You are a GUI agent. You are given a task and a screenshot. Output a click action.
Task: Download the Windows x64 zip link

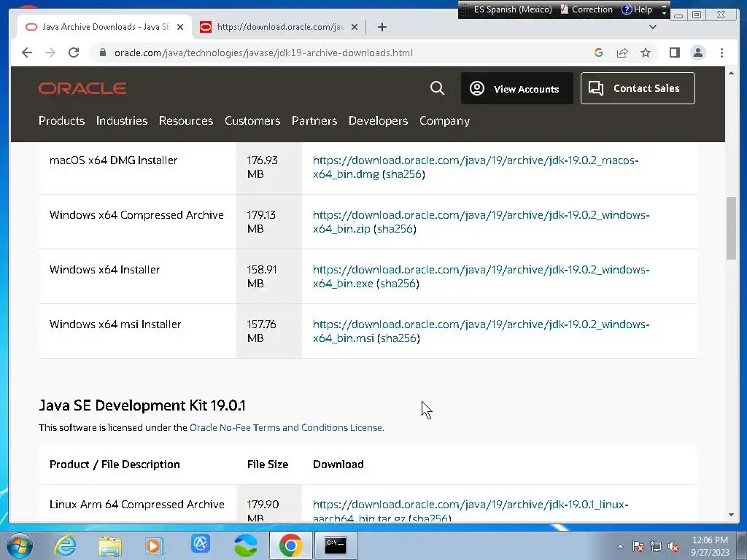481,222
